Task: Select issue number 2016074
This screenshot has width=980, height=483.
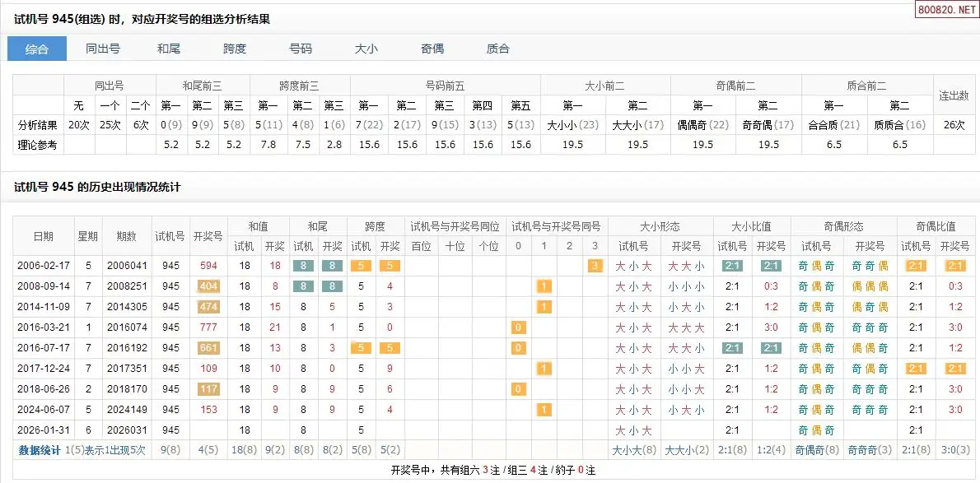Action: coord(126,327)
